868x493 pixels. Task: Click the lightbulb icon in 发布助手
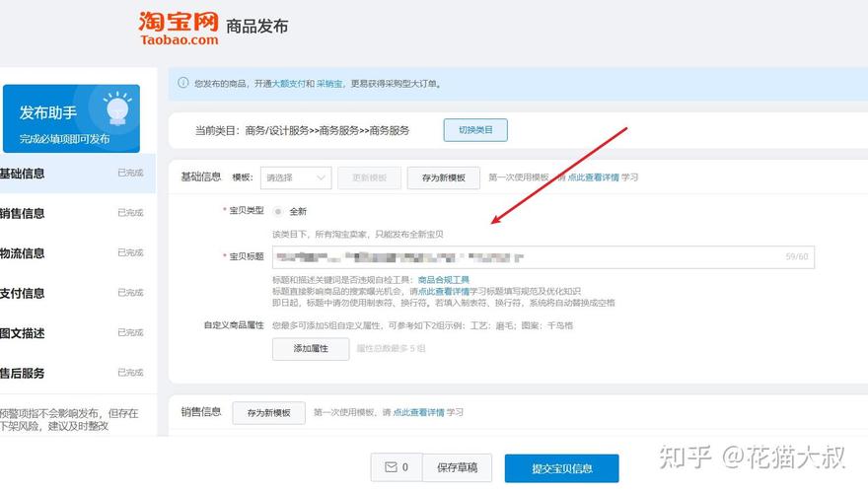pos(117,106)
